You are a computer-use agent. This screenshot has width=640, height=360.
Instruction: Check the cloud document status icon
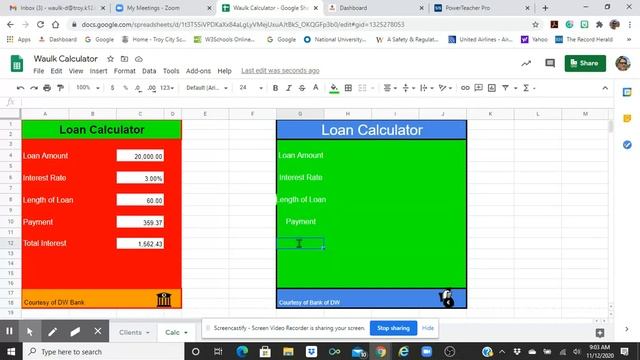coord(139,59)
